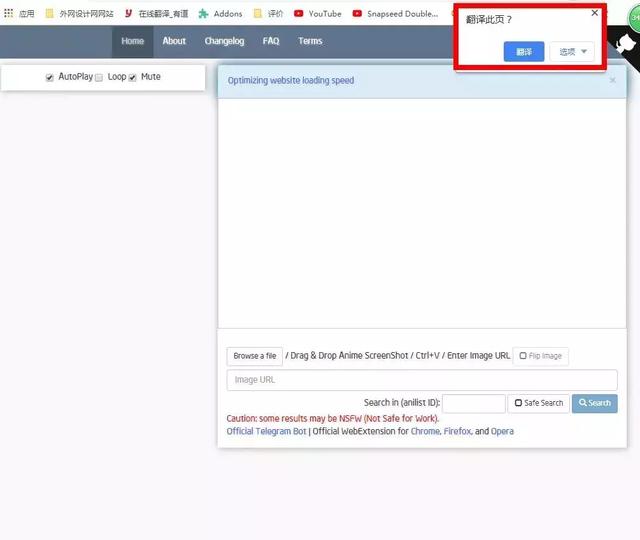Open the Addons bookmark
Viewport: 640px width, 540px height.
(x=220, y=13)
